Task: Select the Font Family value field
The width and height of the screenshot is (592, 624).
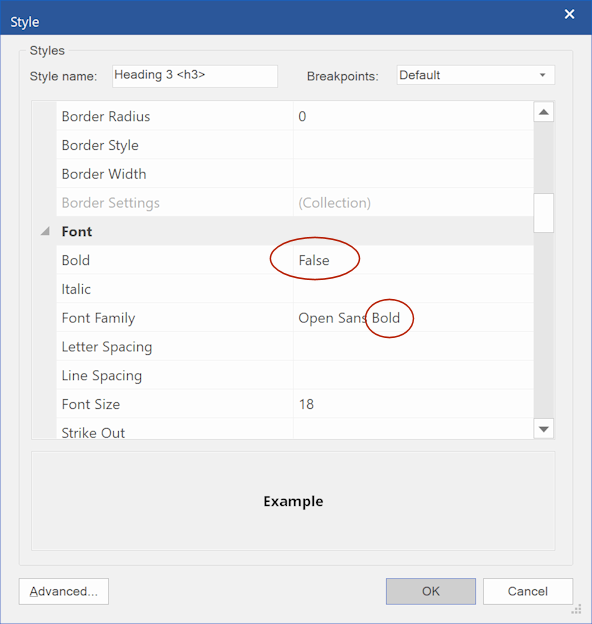Action: tap(413, 318)
